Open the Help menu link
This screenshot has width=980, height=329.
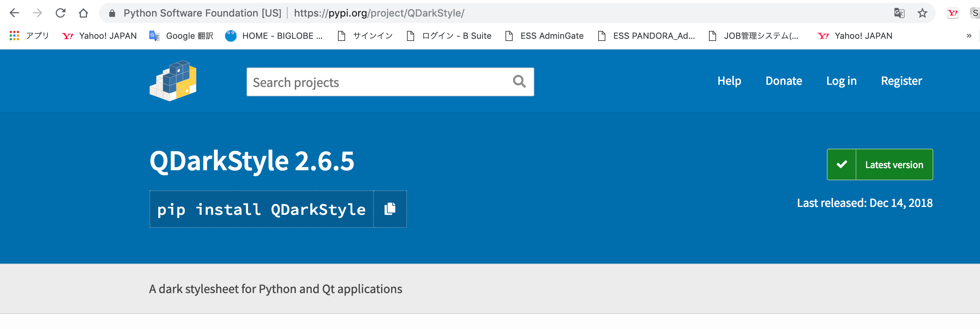pyautogui.click(x=729, y=81)
